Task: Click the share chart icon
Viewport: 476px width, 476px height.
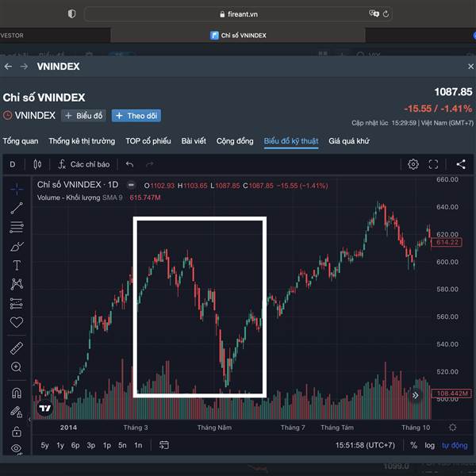Action: tap(461, 164)
